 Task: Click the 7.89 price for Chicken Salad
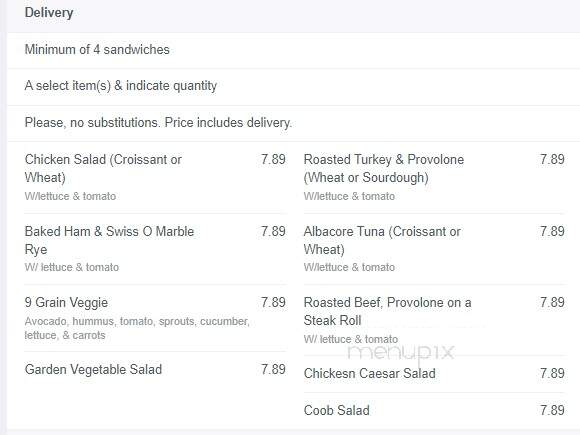click(x=273, y=159)
